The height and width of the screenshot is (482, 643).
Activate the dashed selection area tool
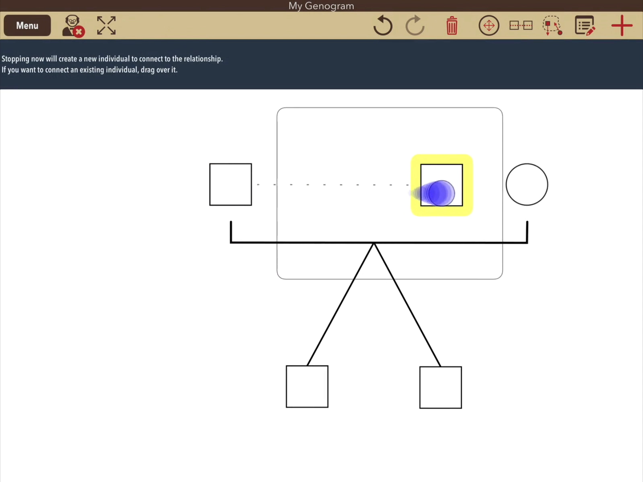pos(552,25)
